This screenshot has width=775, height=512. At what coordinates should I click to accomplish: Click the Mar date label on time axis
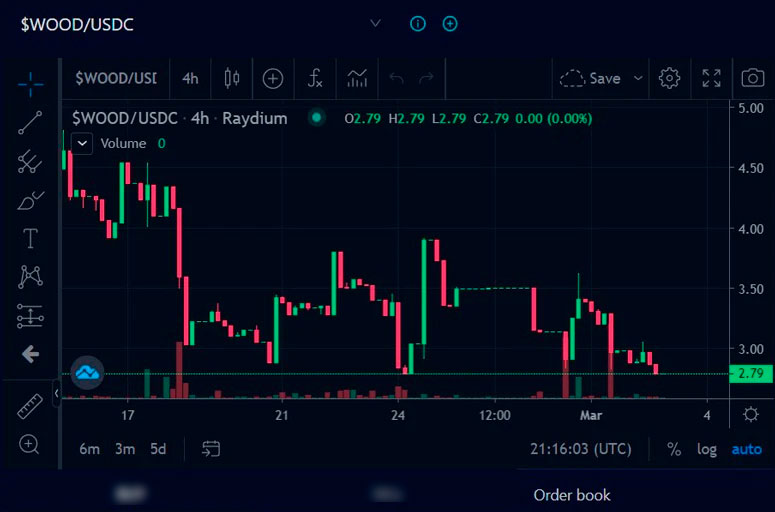[591, 415]
